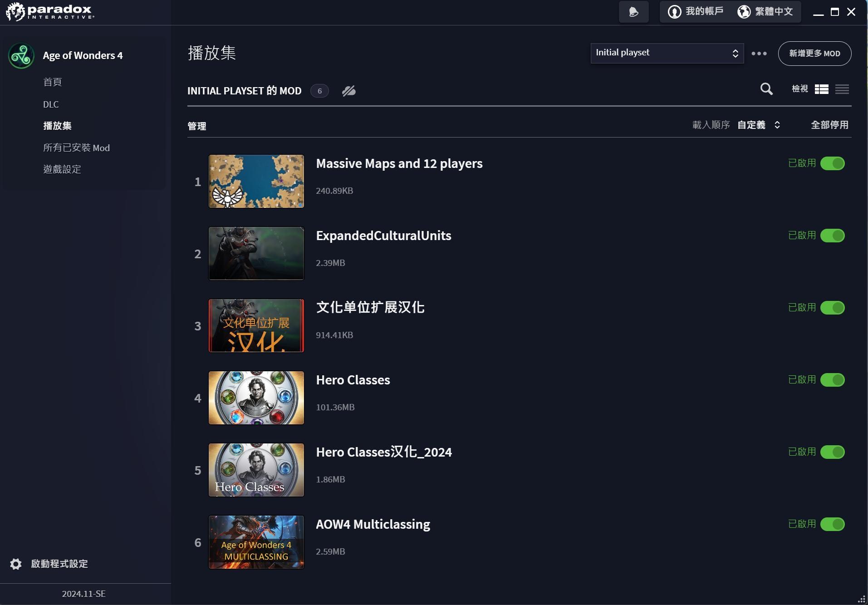Switch to compact list view icon
This screenshot has width=868, height=605.
(x=842, y=89)
